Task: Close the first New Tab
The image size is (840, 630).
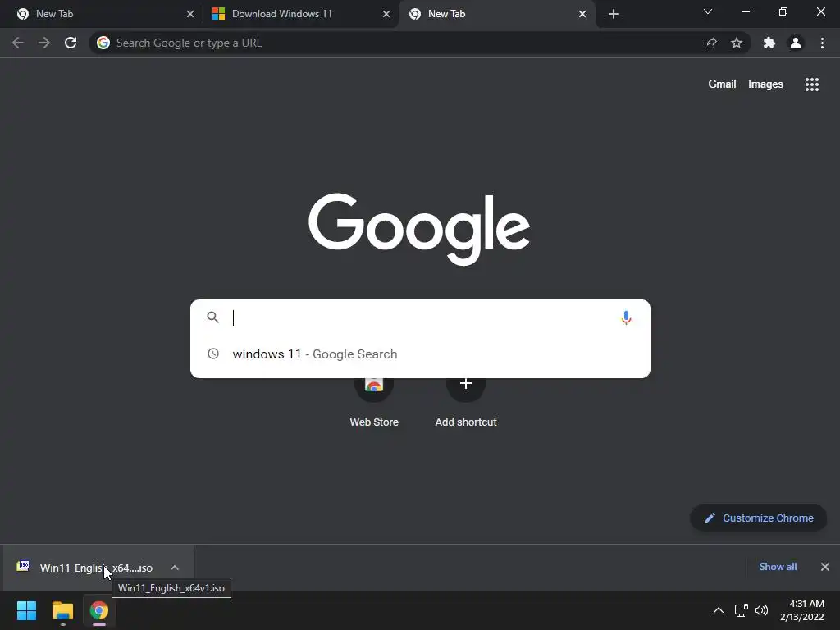Action: pos(190,14)
